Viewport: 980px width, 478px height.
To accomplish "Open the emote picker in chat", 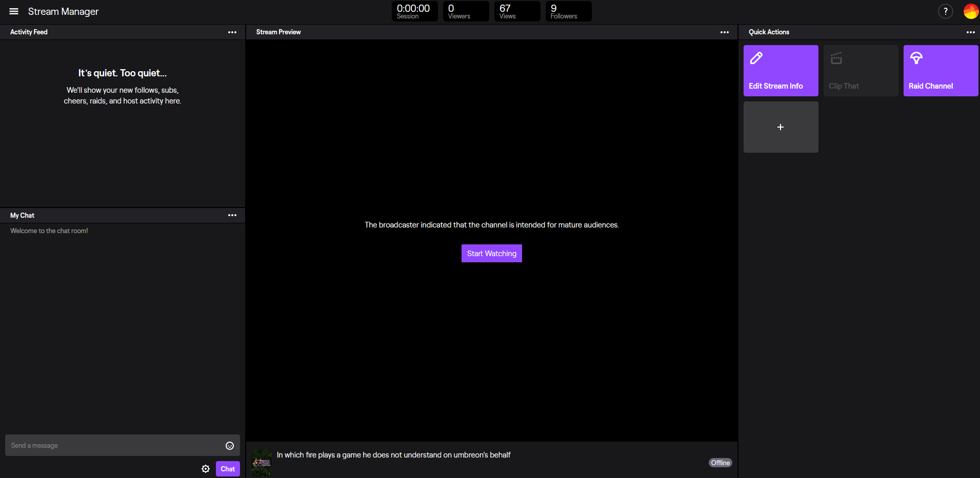I will [x=230, y=446].
